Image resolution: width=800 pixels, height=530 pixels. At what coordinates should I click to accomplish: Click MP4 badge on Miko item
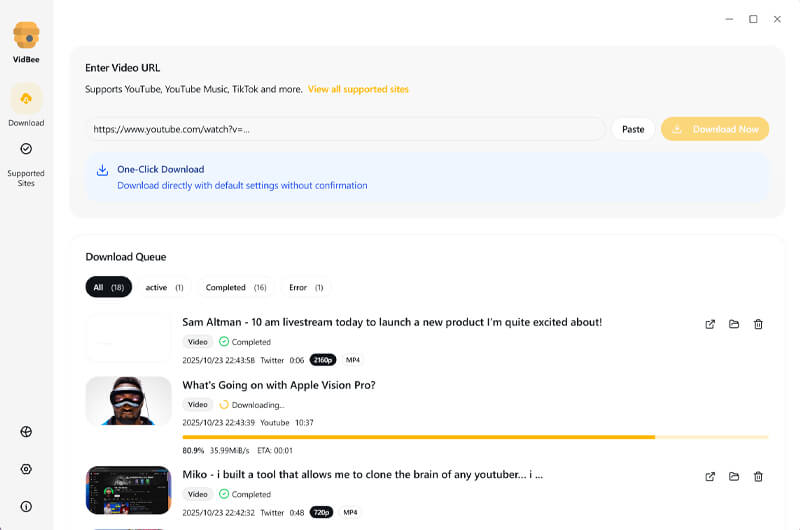coord(351,512)
